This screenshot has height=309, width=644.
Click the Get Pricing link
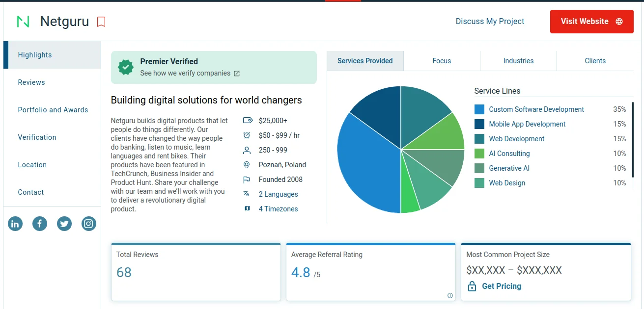pos(502,286)
